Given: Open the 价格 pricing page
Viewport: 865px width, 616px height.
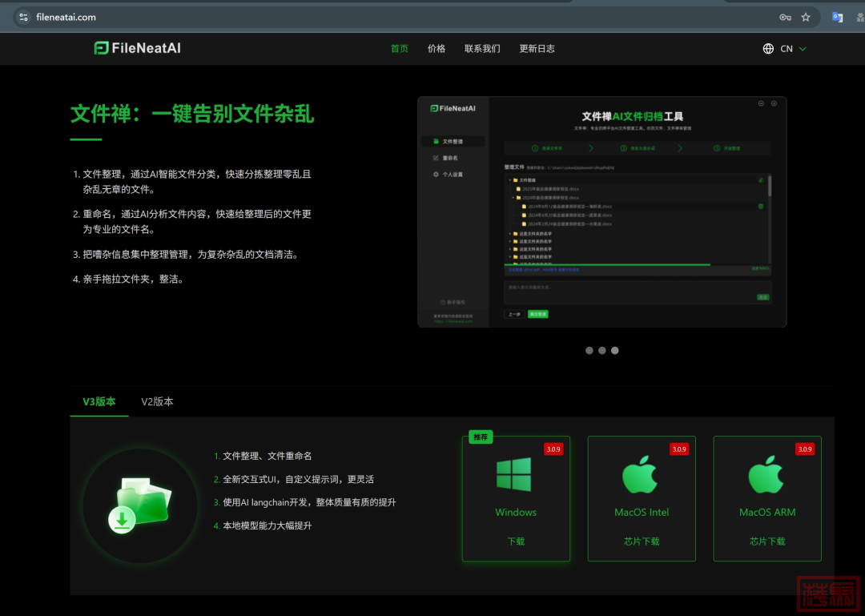Looking at the screenshot, I should tap(437, 49).
